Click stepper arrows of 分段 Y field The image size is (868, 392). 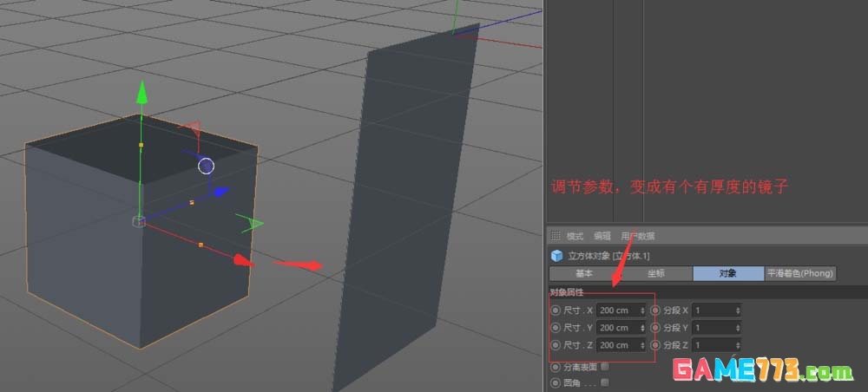pos(738,328)
